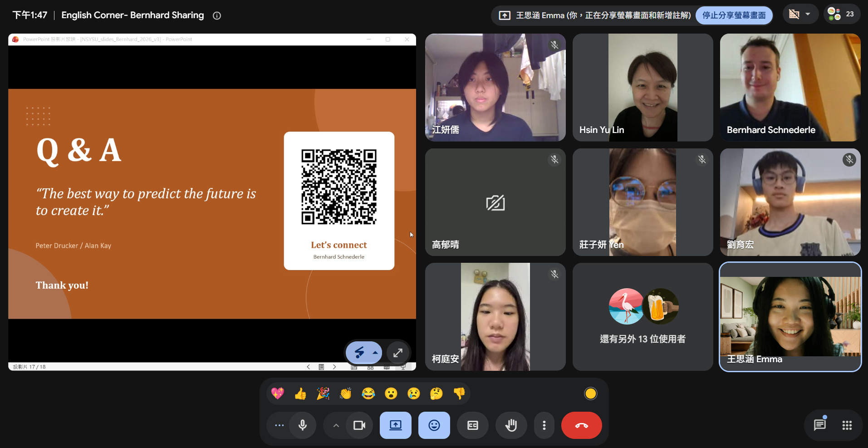This screenshot has width=868, height=448.
Task: Pick the yellow skin tone swatch
Action: (x=591, y=394)
